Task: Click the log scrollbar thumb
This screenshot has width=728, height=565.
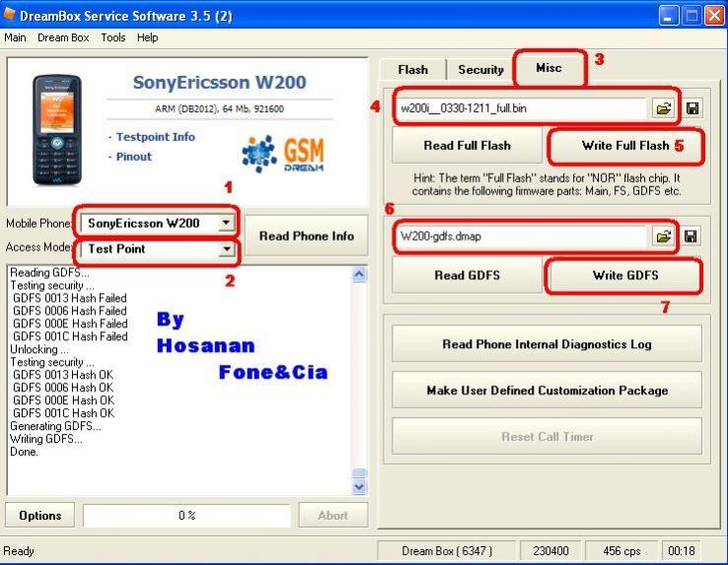Action: [359, 473]
